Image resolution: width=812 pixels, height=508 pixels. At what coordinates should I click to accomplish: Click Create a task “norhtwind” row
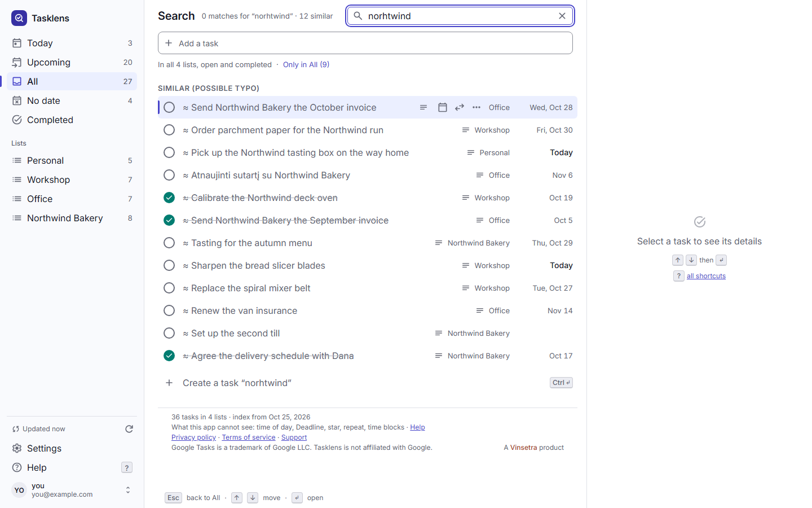coord(368,383)
